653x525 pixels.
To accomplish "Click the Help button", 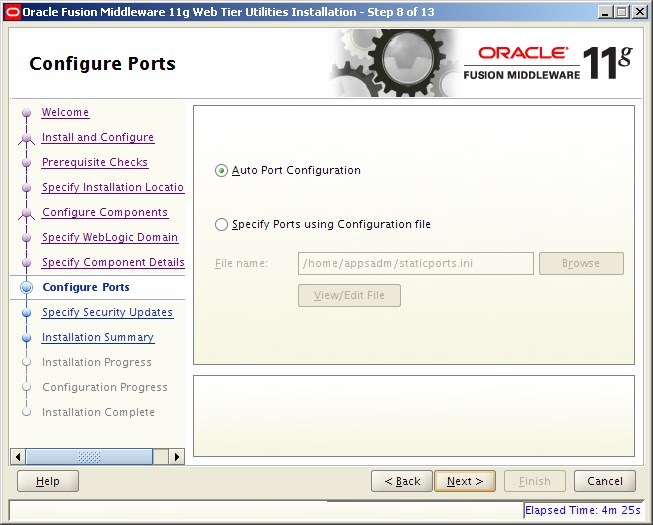I will click(x=48, y=481).
